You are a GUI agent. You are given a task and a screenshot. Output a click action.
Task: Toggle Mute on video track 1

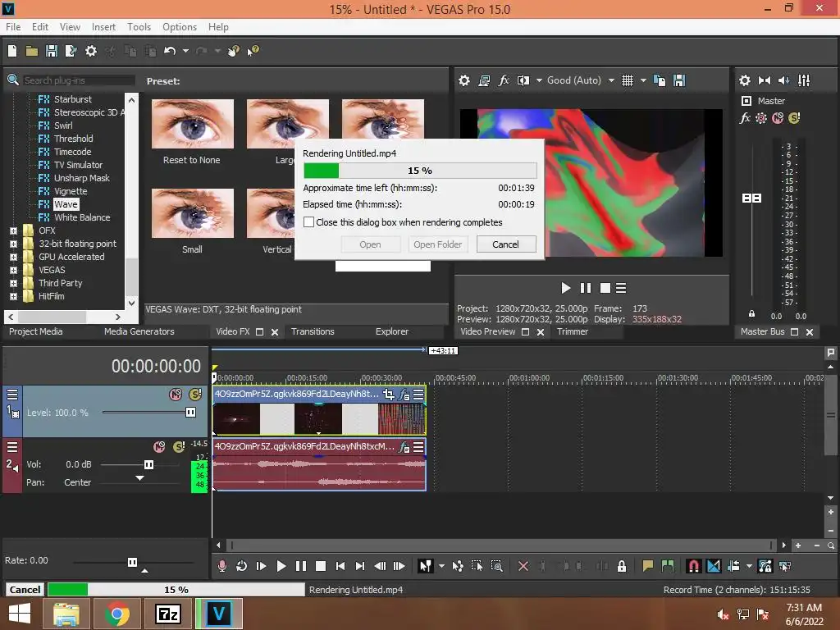pyautogui.click(x=176, y=395)
